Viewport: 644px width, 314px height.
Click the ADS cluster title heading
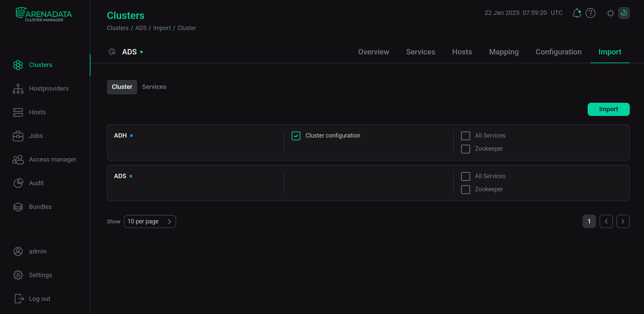point(129,52)
